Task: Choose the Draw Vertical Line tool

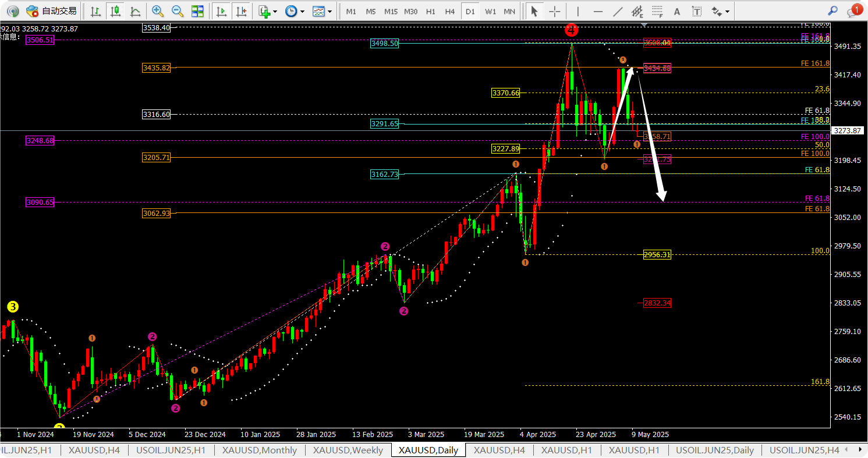Action: point(578,11)
